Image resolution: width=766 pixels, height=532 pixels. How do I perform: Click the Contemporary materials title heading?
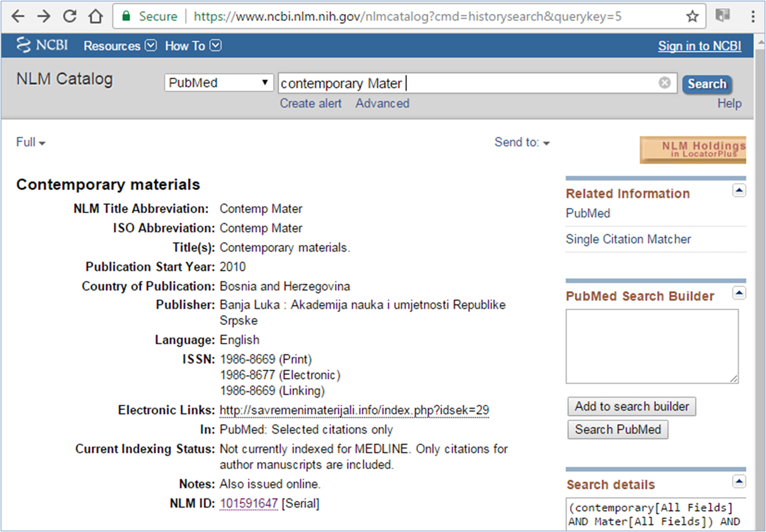(x=108, y=185)
